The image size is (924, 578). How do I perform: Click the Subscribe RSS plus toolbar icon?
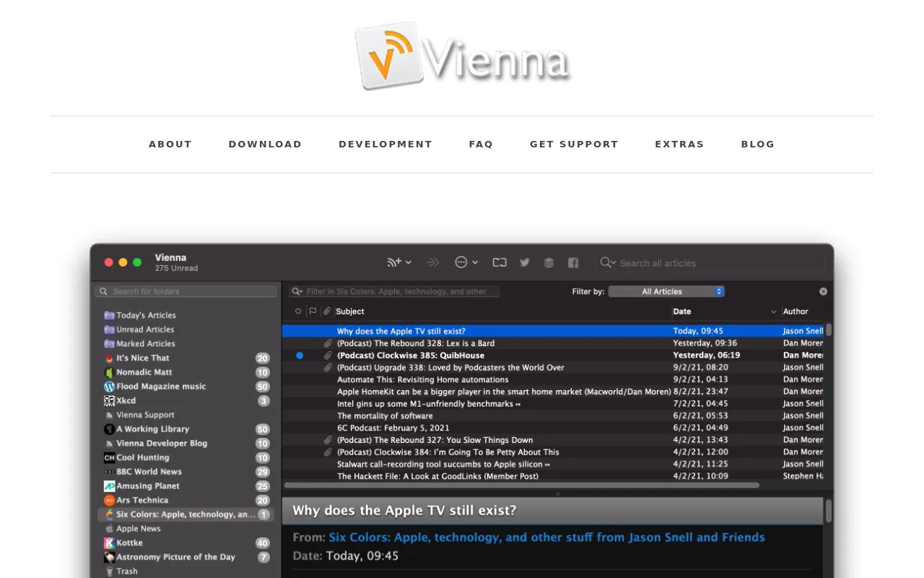click(x=394, y=263)
